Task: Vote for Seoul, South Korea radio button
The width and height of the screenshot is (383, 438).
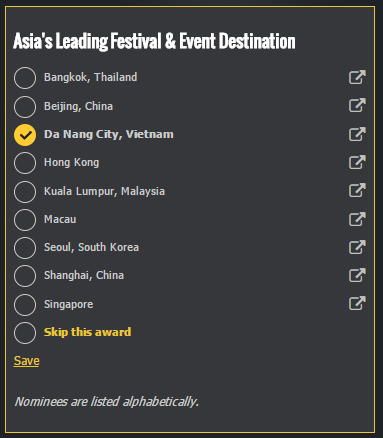Action: coord(25,248)
